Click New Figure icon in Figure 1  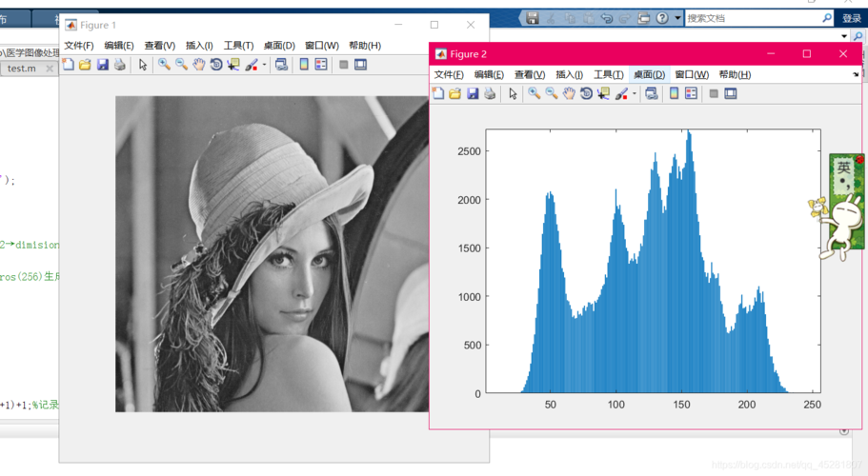[x=68, y=65]
